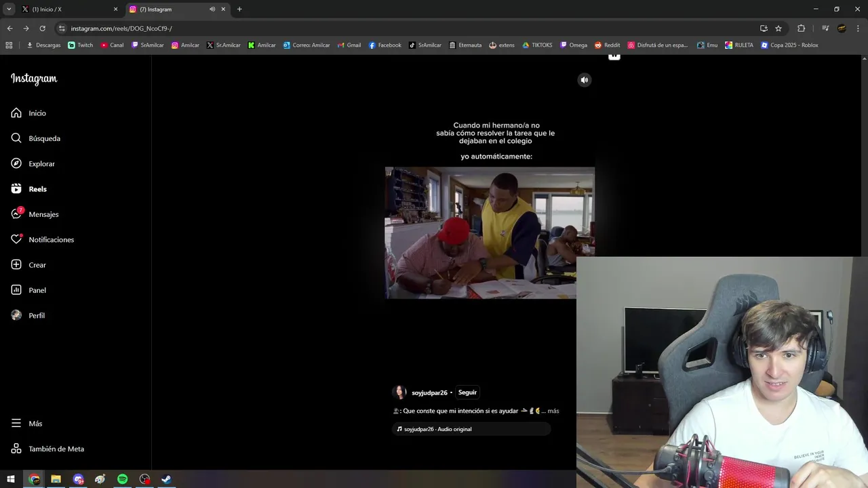This screenshot has width=868, height=488.
Task: Open soyjudpar26 profile username link
Action: (x=429, y=393)
